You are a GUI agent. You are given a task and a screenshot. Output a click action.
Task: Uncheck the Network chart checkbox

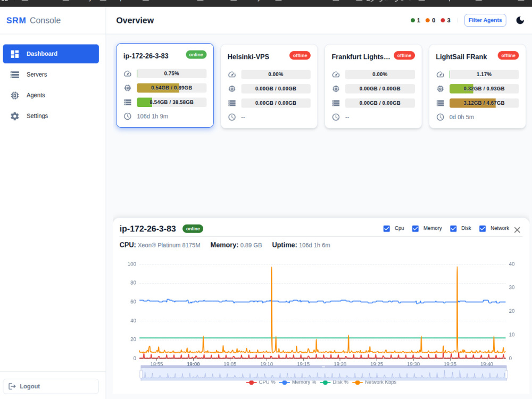pos(483,228)
